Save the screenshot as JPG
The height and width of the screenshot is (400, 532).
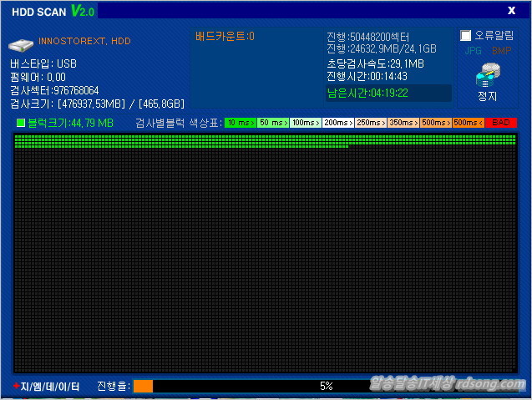click(473, 51)
